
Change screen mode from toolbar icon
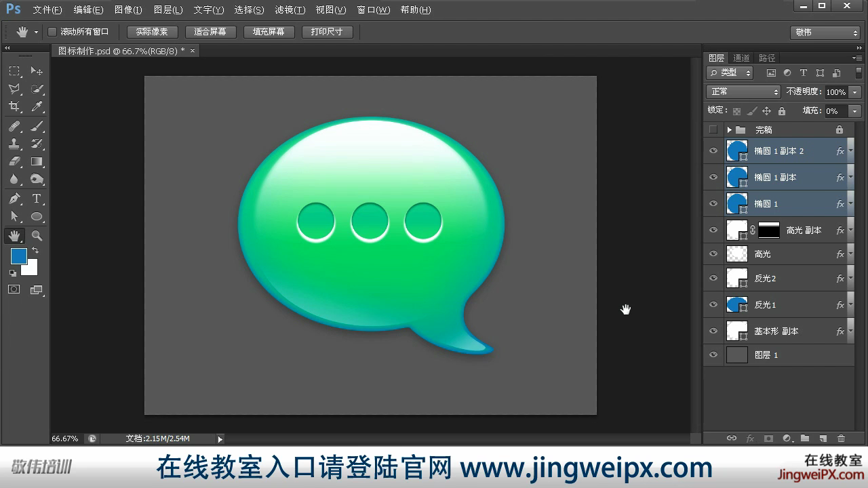click(36, 290)
